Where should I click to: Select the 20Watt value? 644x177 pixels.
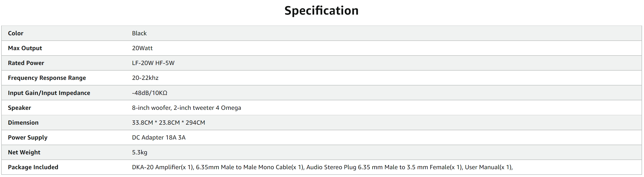pos(142,48)
